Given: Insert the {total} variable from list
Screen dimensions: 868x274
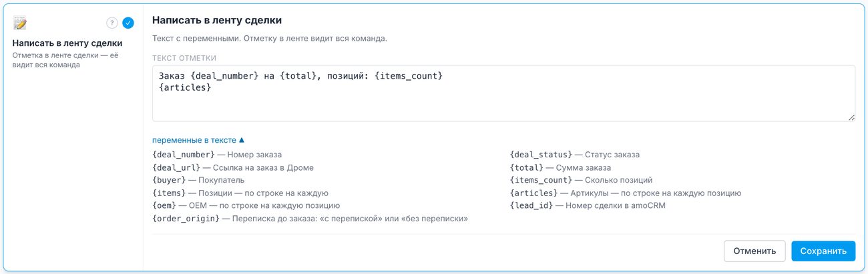Looking at the screenshot, I should (x=527, y=167).
